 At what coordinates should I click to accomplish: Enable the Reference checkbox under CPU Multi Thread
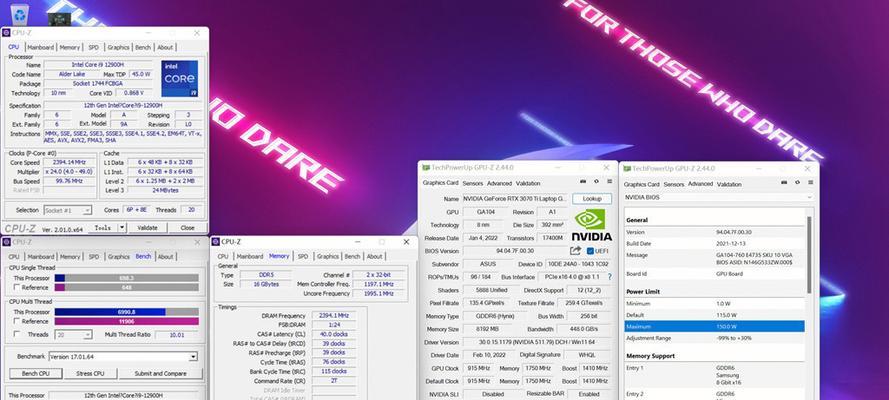tap(17, 321)
